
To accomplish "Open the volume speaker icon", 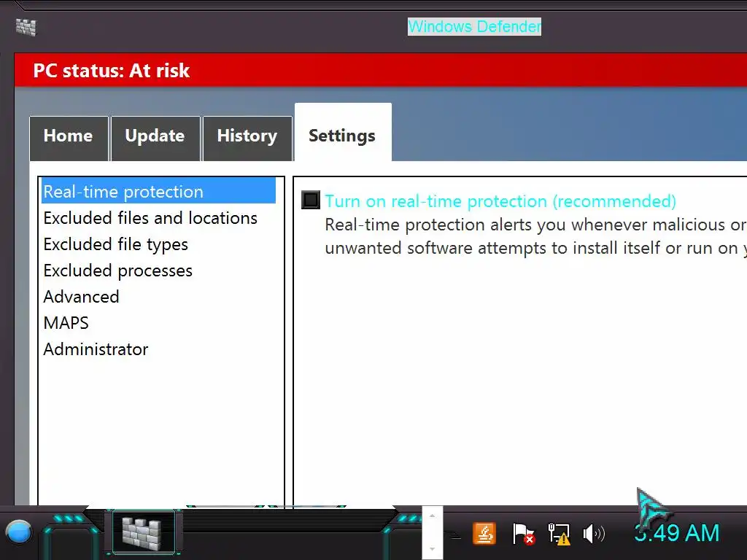I will 594,534.
